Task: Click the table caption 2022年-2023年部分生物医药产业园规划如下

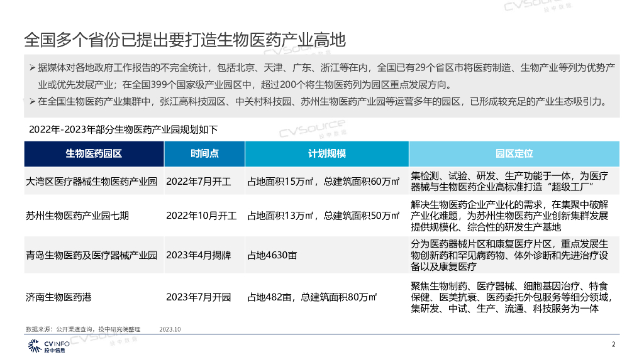Action: 123,129
